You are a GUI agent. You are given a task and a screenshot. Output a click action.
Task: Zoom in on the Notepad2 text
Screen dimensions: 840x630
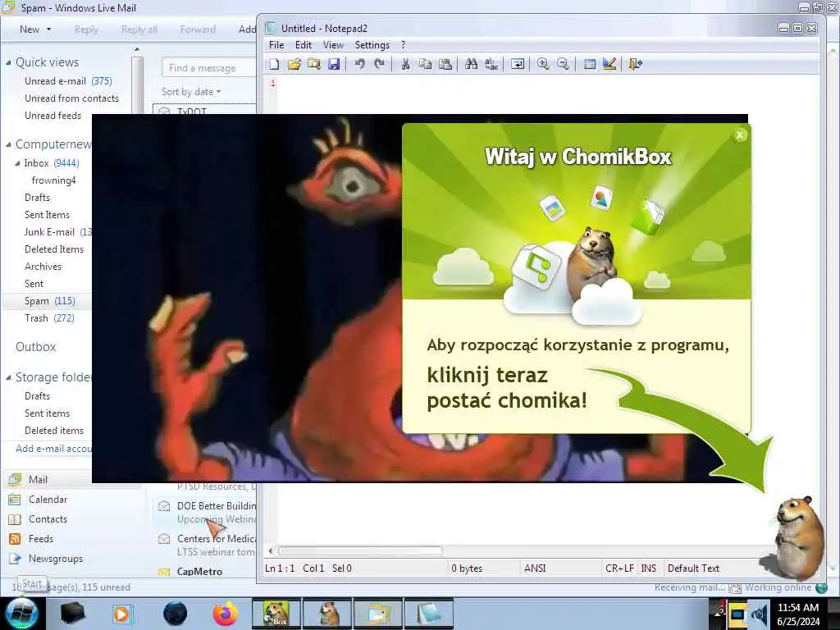pos(543,64)
